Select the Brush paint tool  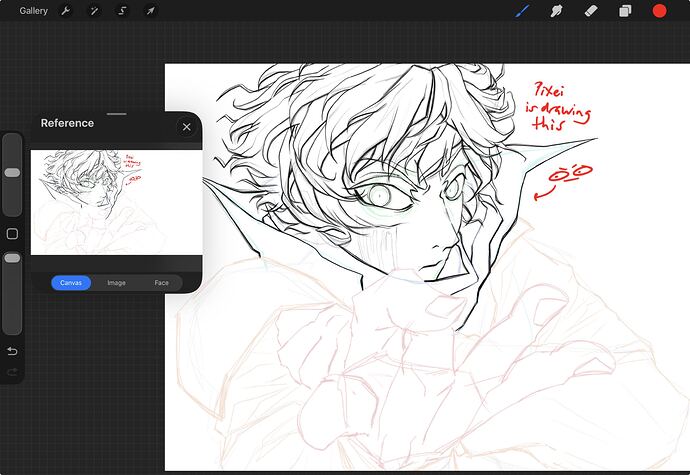[522, 11]
